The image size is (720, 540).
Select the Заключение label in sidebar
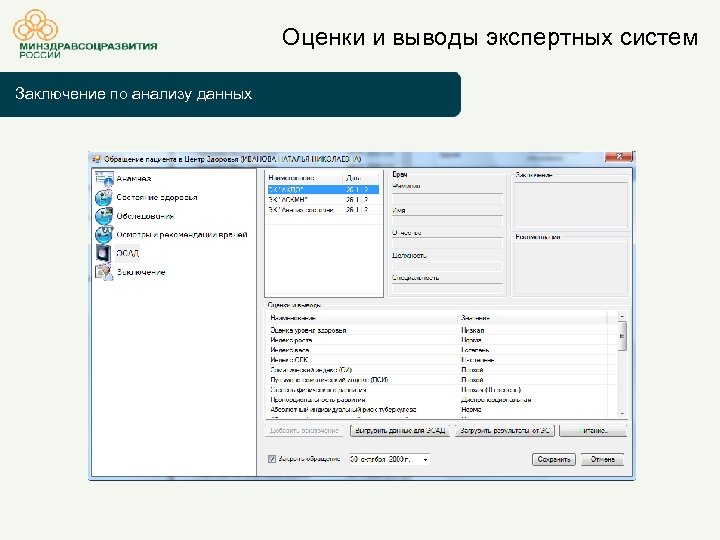(x=141, y=272)
